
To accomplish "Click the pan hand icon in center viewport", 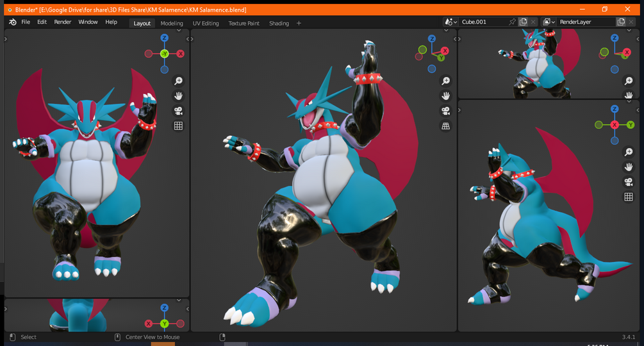I will 445,96.
